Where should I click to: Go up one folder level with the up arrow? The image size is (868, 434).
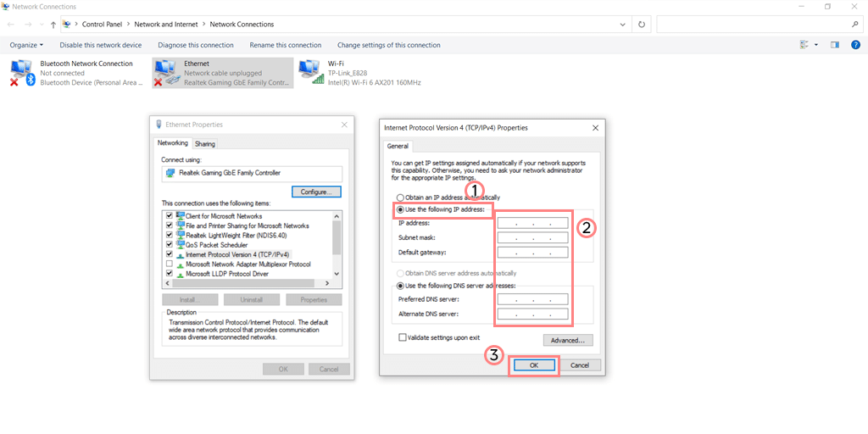[x=53, y=25]
